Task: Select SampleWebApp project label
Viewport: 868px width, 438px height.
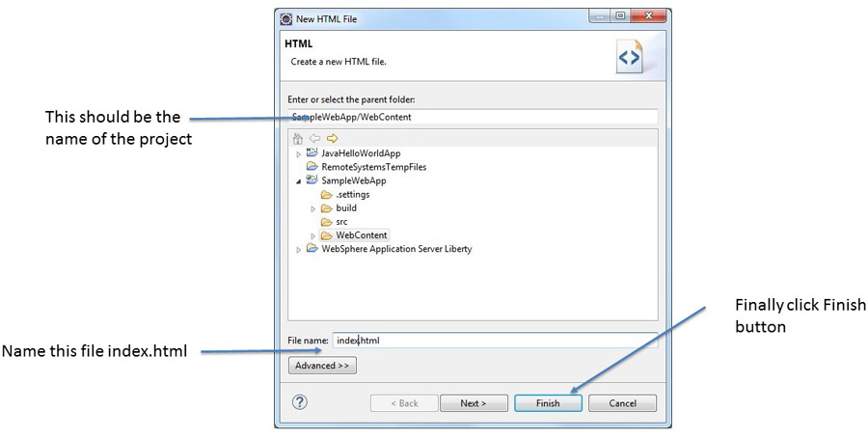Action: pyautogui.click(x=354, y=180)
